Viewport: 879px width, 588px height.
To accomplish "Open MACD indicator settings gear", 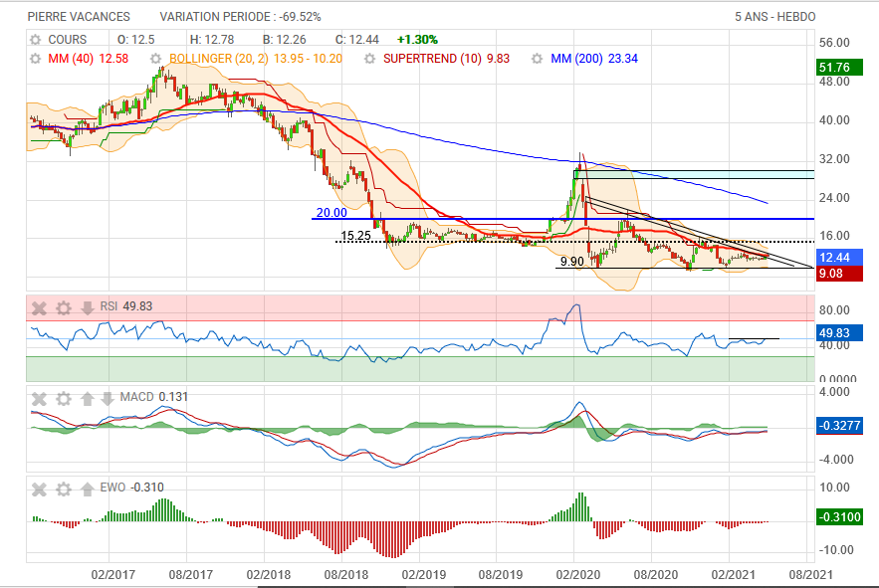I will [64, 399].
